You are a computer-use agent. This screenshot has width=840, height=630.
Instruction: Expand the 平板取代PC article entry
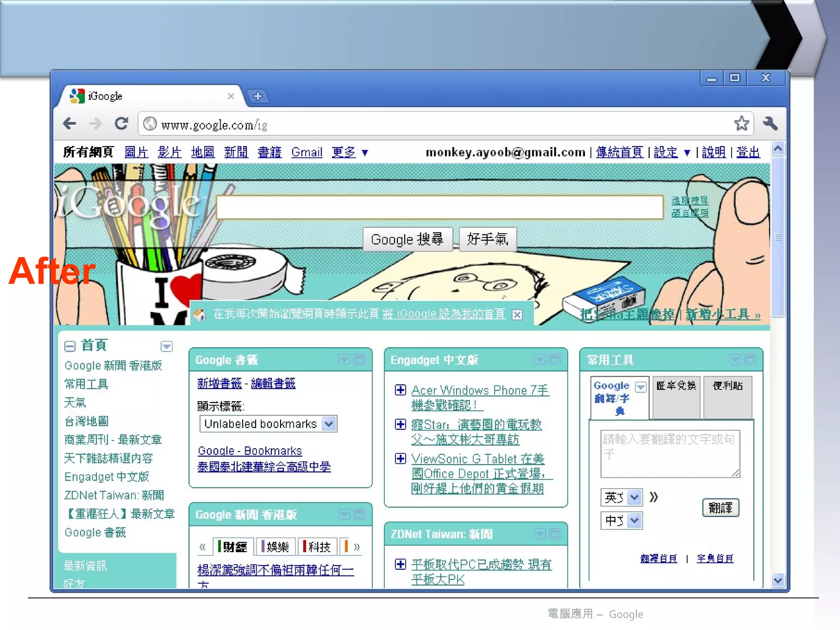pyautogui.click(x=400, y=564)
